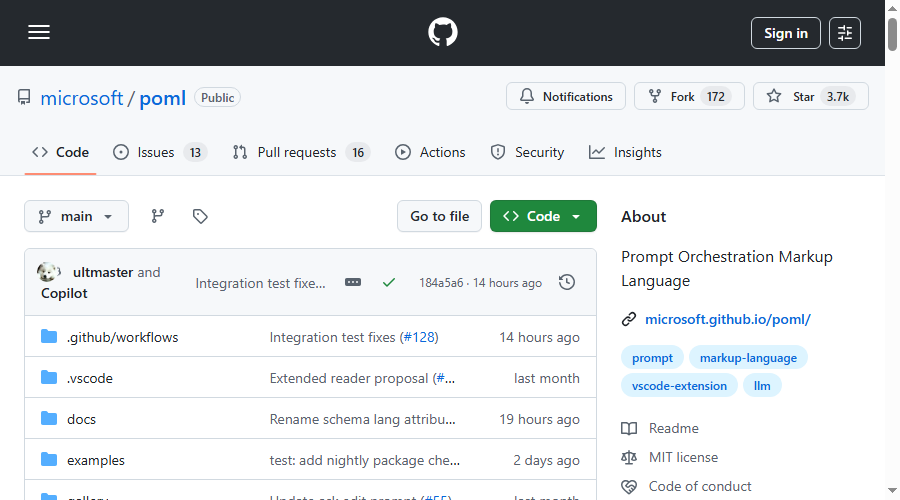Click the 14 hours ago timestamp for .github/workflows

pos(540,338)
